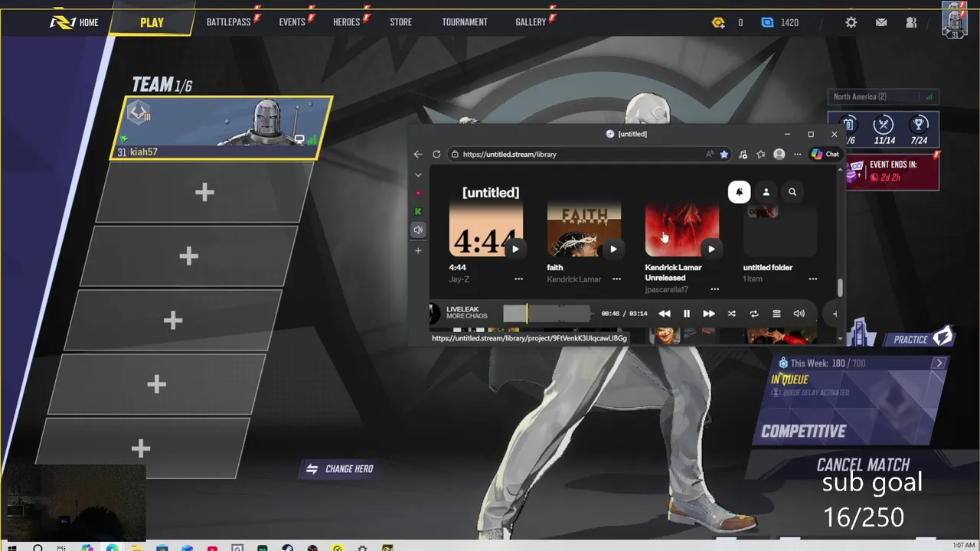Click the browser profile avatar
Image resolution: width=980 pixels, height=551 pixels.
(x=779, y=154)
